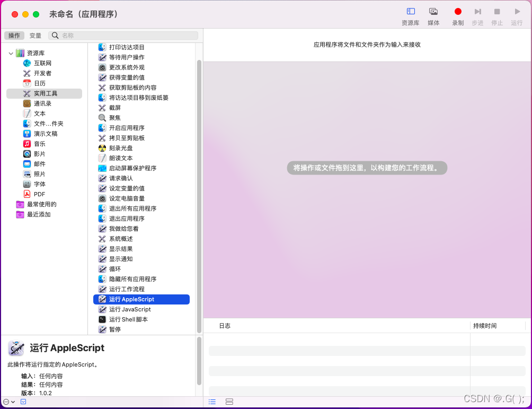Collapse the 资源库 tree arrow
Viewport: 532px width, 409px height.
point(11,54)
